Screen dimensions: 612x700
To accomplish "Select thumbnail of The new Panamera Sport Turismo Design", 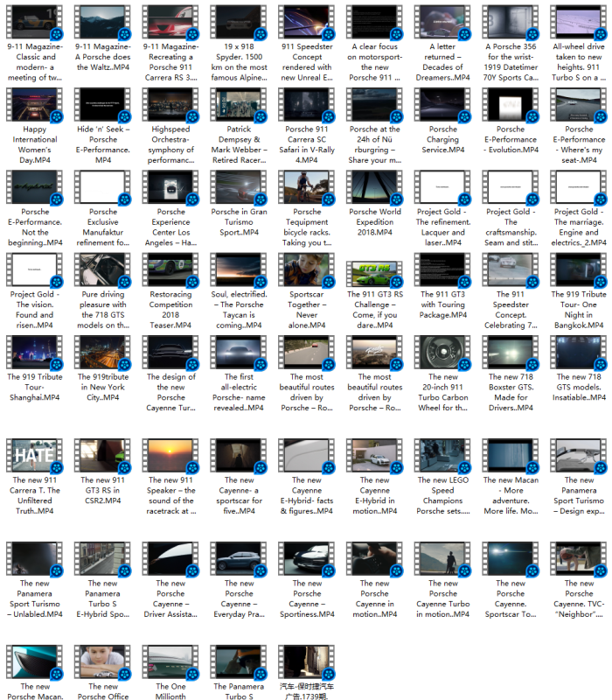I will tap(579, 455).
